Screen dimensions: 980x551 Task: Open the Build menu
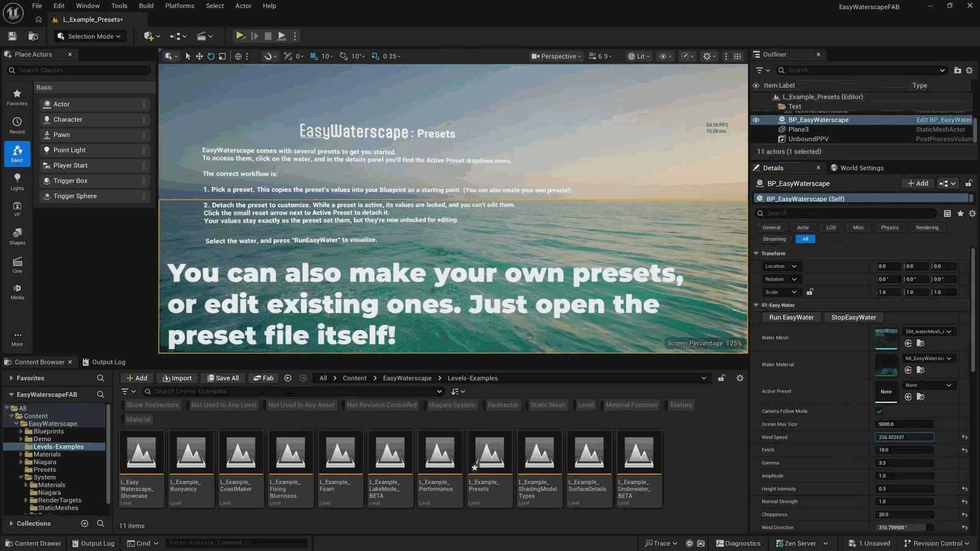coord(146,6)
